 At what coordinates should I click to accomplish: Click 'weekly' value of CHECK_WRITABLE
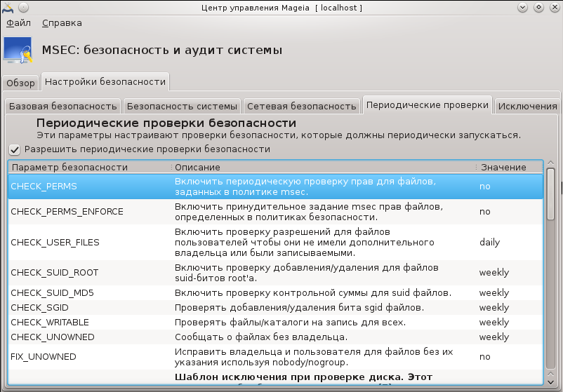pyautogui.click(x=494, y=323)
